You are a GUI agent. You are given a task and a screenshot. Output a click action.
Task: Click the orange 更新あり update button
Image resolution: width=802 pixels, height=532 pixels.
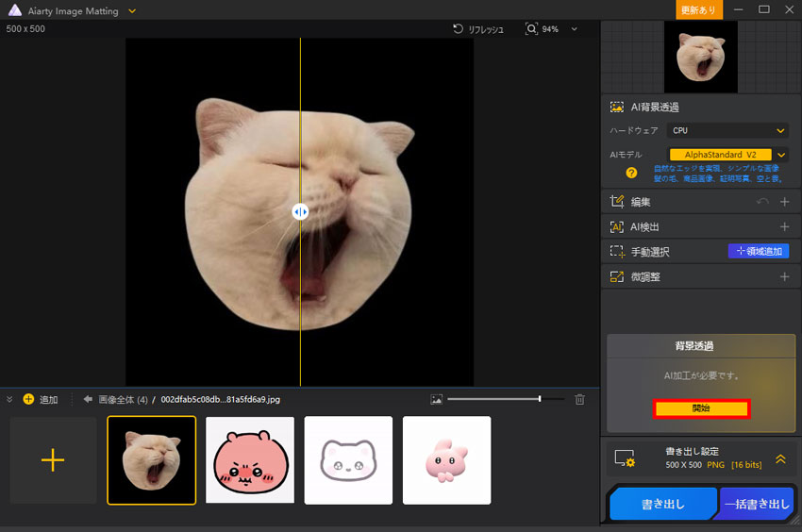pyautogui.click(x=698, y=9)
